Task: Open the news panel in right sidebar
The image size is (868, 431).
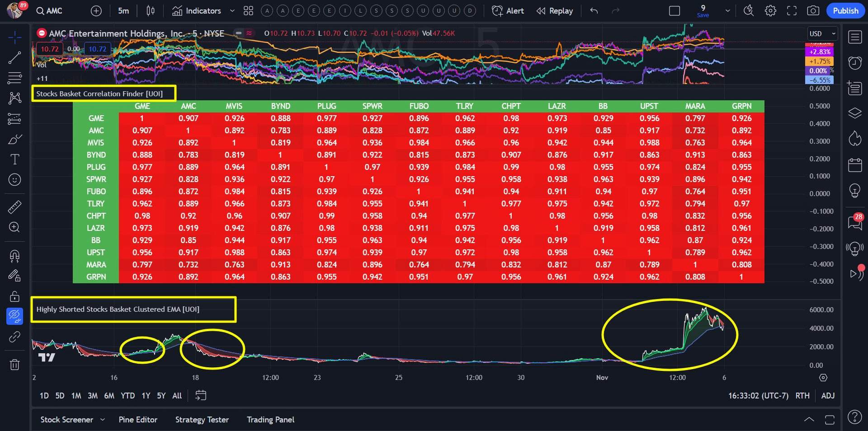Action: (x=854, y=88)
